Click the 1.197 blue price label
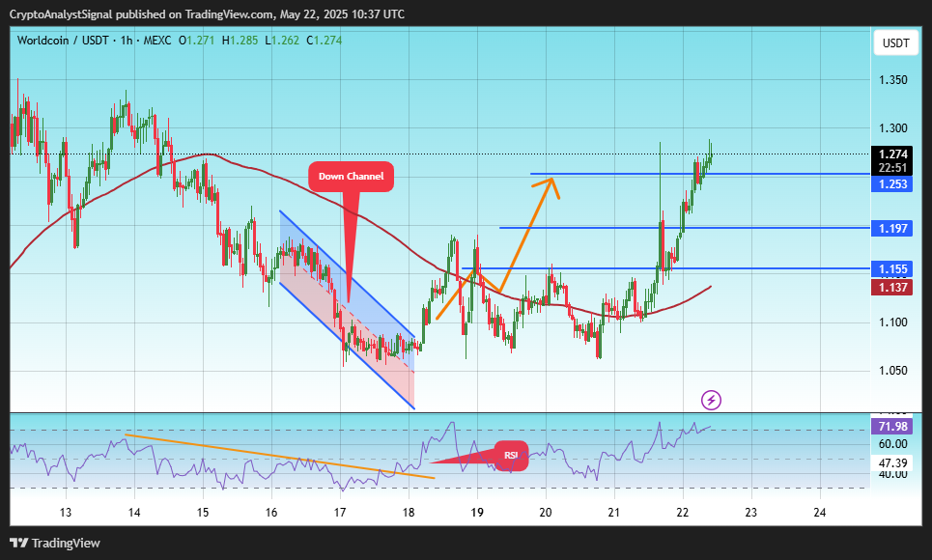Image resolution: width=932 pixels, height=560 pixels. pos(891,228)
